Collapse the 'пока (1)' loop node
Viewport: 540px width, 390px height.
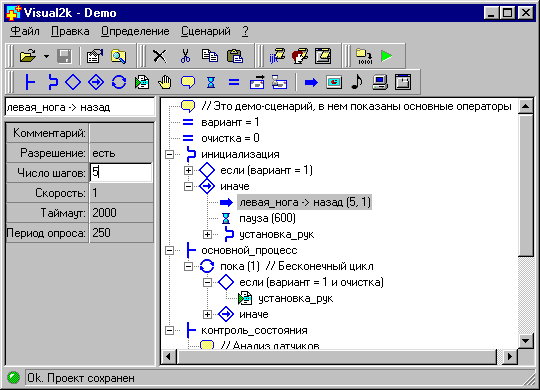188,266
